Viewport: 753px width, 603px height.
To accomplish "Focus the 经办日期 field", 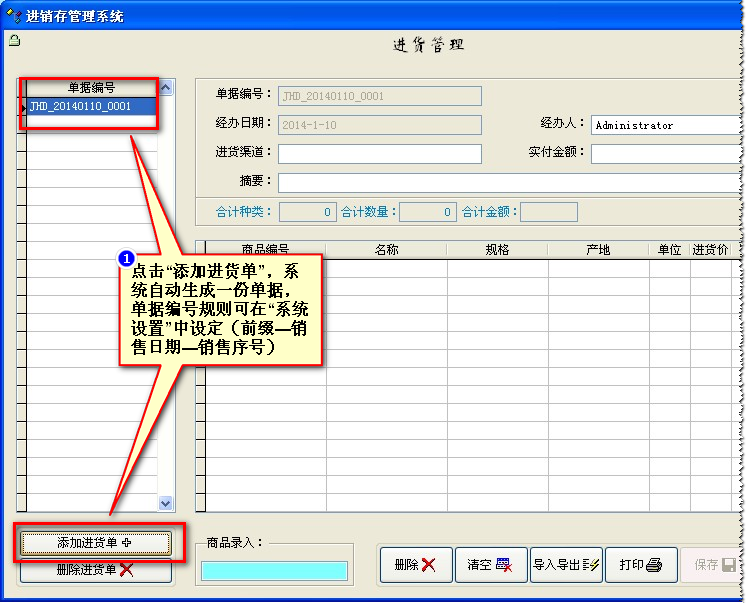I will [380, 125].
